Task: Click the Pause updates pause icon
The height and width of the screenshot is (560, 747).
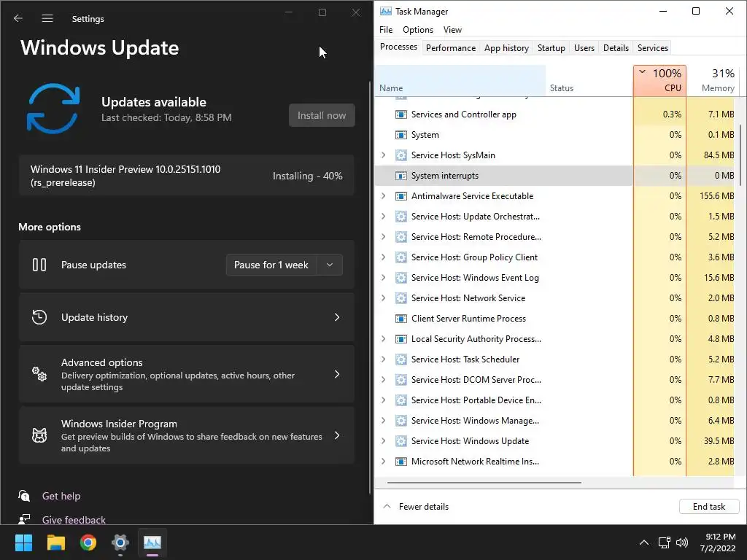Action: click(39, 265)
